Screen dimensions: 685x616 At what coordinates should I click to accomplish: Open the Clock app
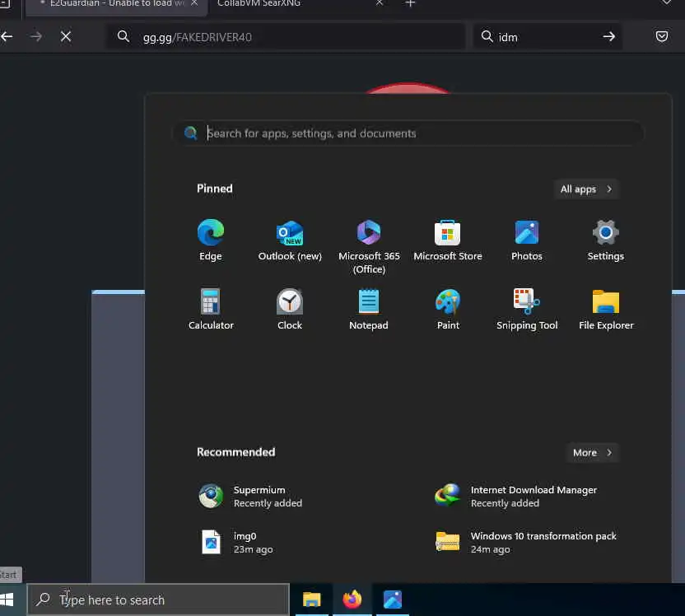(290, 310)
